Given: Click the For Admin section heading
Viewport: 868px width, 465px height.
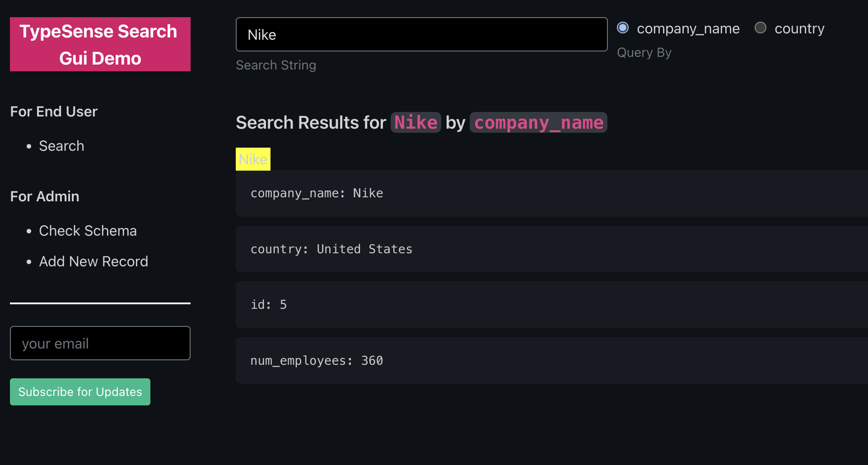Looking at the screenshot, I should [x=44, y=196].
